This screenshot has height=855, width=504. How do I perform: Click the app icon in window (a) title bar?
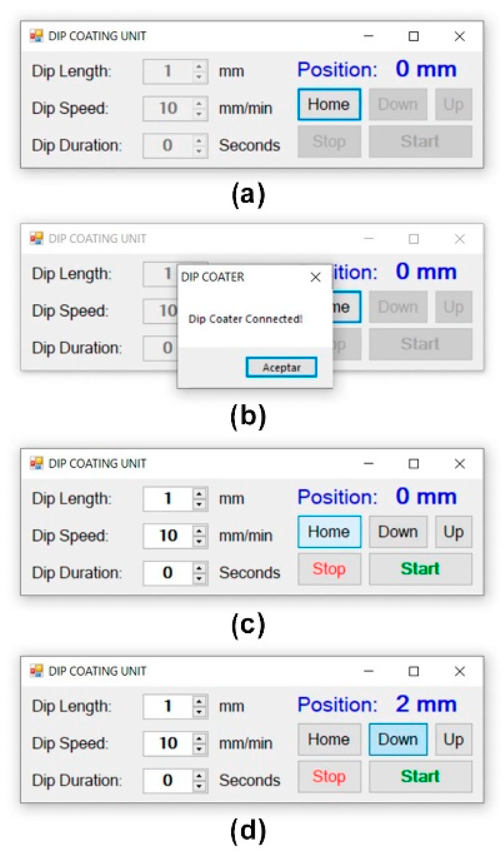pos(36,36)
